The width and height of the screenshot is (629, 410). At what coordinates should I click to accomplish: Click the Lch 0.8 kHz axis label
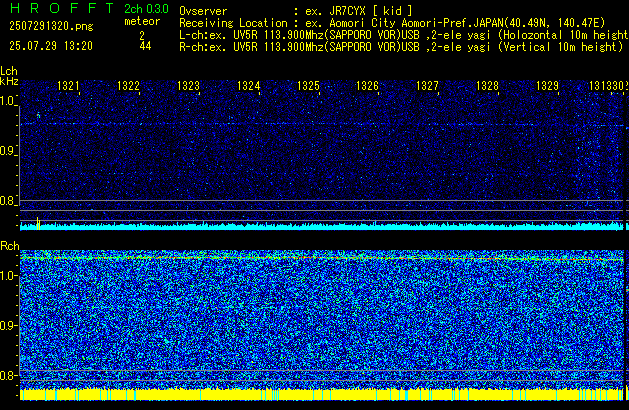[8, 201]
